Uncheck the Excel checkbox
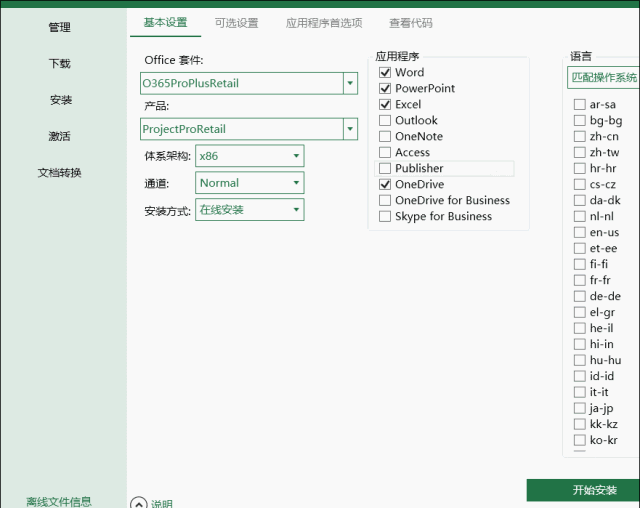Image resolution: width=640 pixels, height=508 pixels. click(x=385, y=104)
